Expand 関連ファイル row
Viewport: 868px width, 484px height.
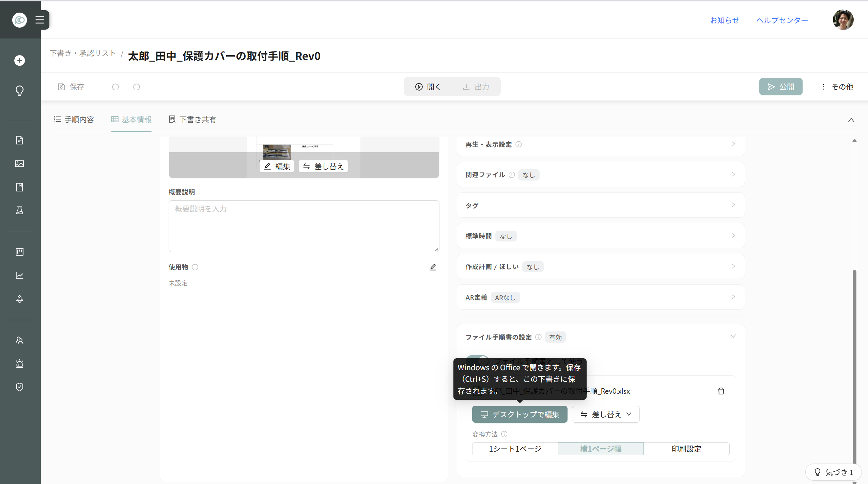coord(601,175)
